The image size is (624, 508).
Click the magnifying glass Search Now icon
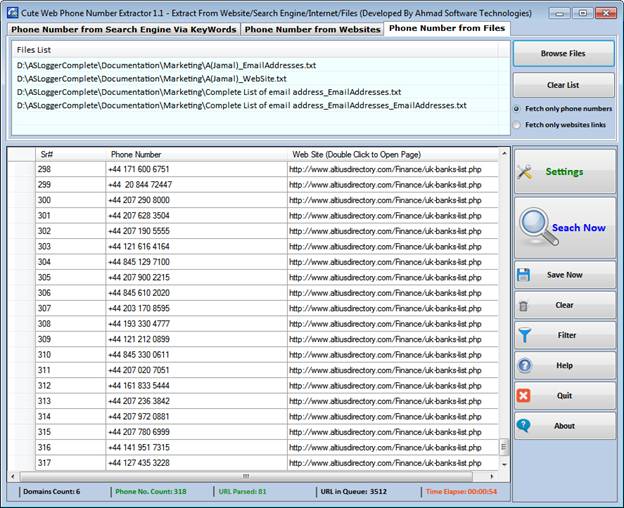(x=534, y=228)
